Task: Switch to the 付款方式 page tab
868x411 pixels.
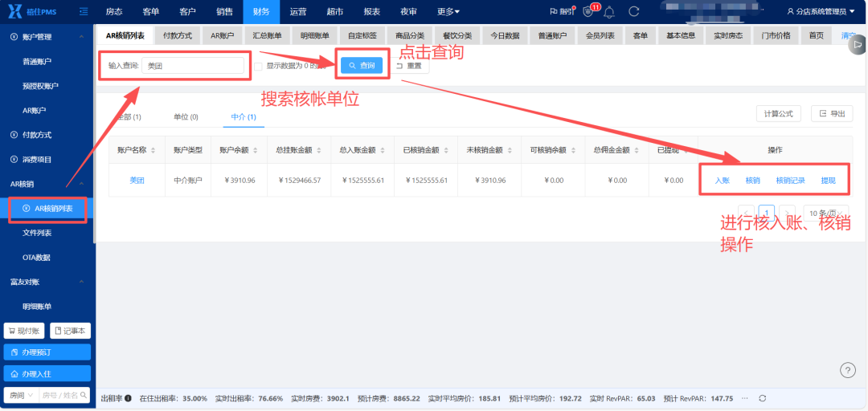Action: (x=178, y=35)
